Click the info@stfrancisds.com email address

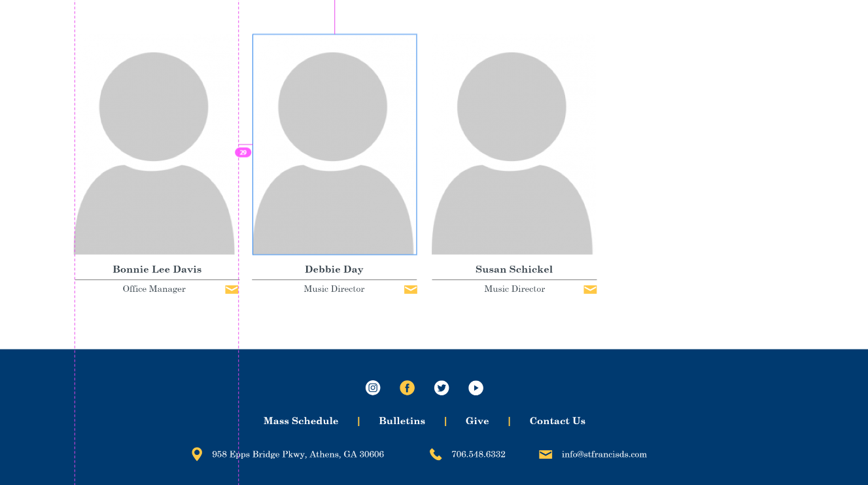pyautogui.click(x=604, y=454)
